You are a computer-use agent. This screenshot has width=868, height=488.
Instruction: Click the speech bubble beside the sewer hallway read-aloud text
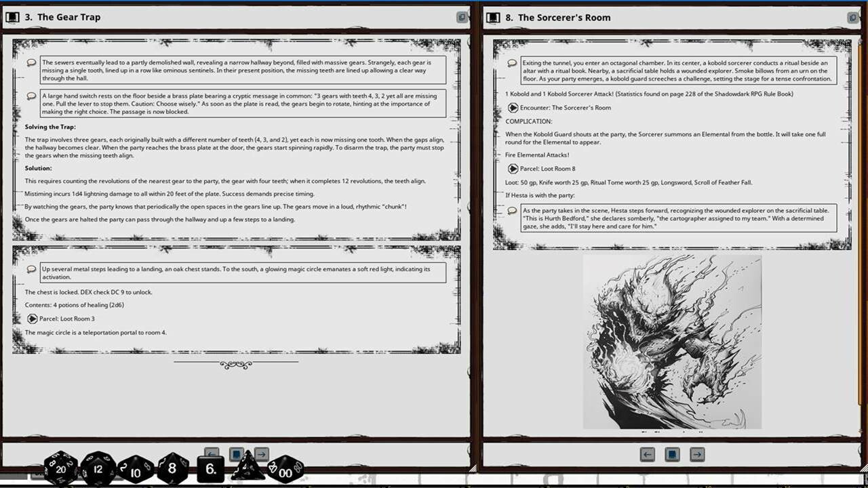[31, 62]
